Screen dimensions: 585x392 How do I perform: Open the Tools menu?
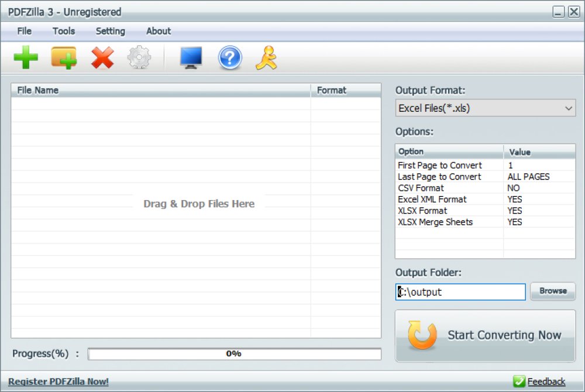click(64, 31)
